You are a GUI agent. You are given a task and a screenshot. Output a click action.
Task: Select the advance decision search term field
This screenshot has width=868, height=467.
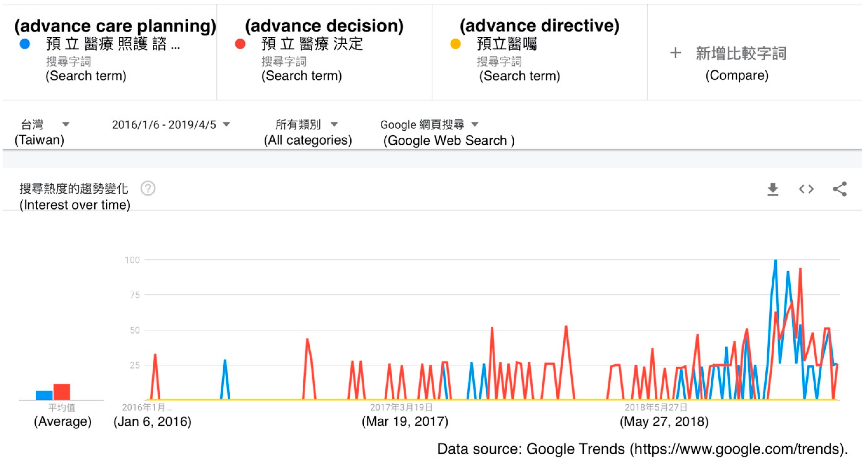click(312, 44)
